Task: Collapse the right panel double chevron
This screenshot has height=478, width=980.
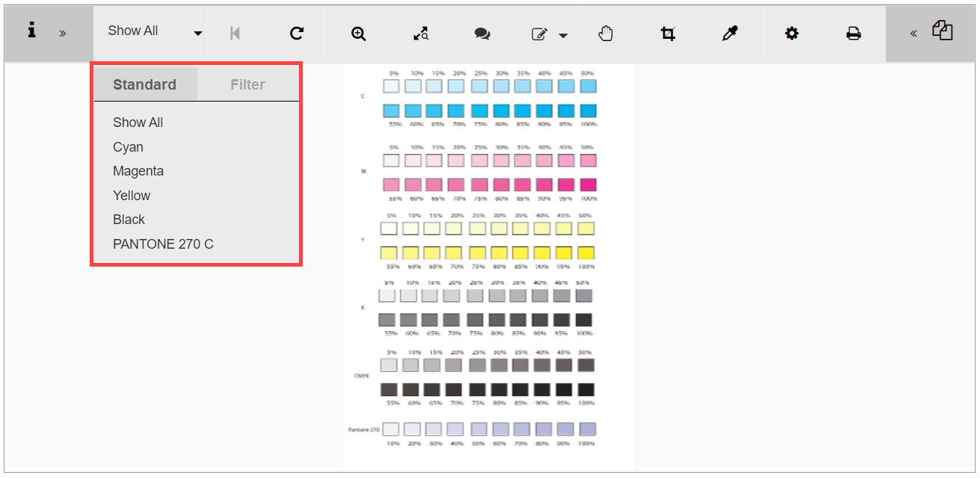Action: click(913, 34)
